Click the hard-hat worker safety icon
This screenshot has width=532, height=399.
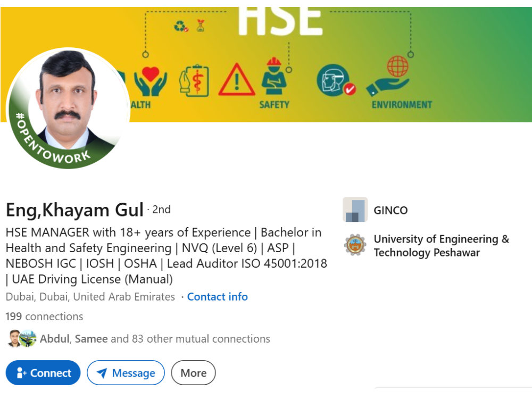coord(274,76)
